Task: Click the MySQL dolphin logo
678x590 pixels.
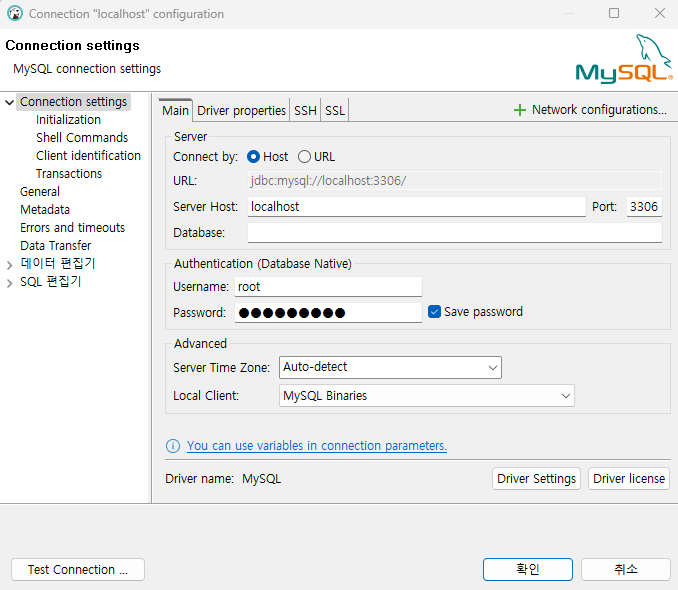Action: (x=624, y=59)
